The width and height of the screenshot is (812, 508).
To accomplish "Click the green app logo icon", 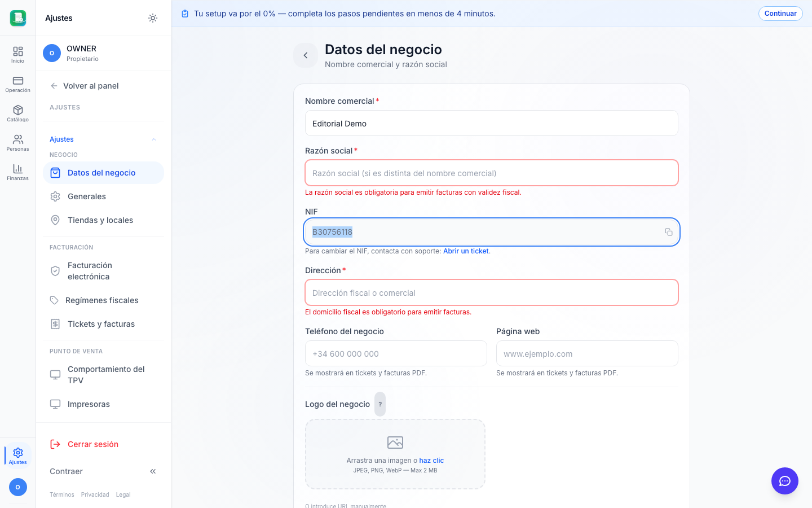I will [x=18, y=18].
